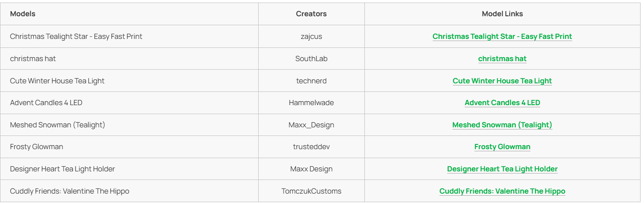644x203 pixels.
Task: Select the Maxx_Design creator entry
Action: coord(311,124)
